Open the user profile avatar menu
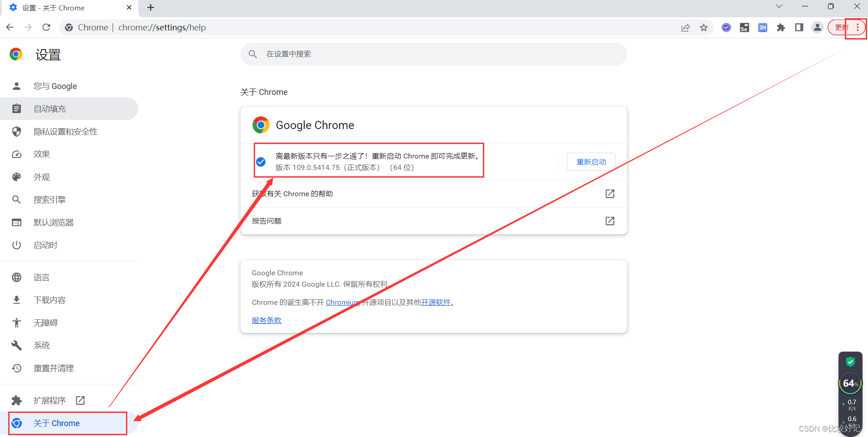The image size is (868, 437). [817, 28]
